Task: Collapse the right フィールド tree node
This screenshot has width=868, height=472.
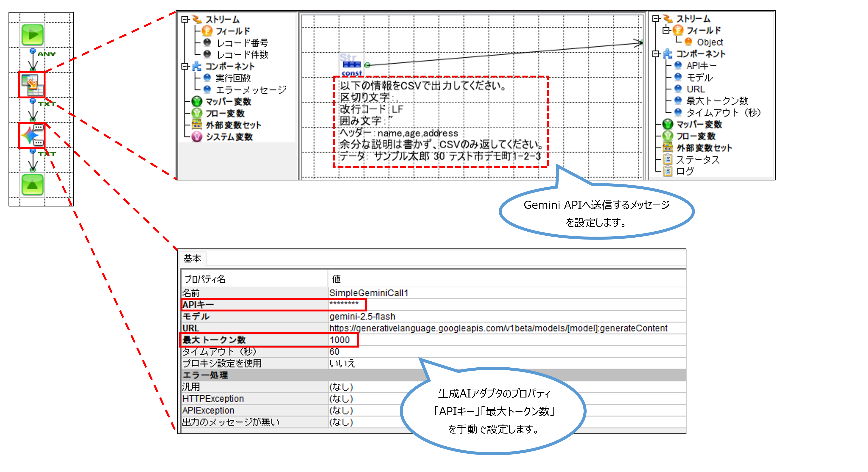Action: click(666, 30)
